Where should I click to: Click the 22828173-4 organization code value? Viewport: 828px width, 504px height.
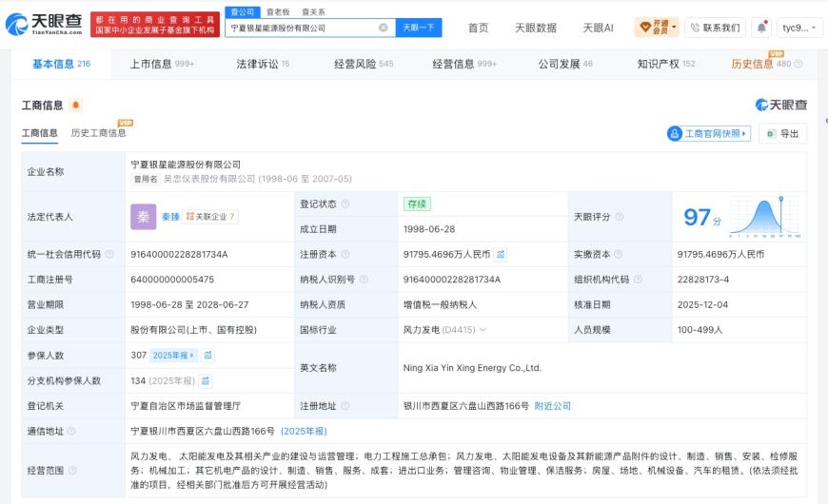(x=703, y=280)
